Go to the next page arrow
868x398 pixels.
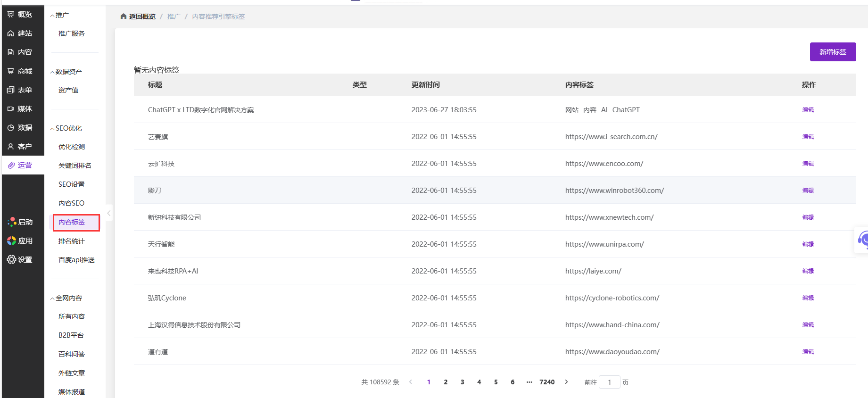point(566,382)
